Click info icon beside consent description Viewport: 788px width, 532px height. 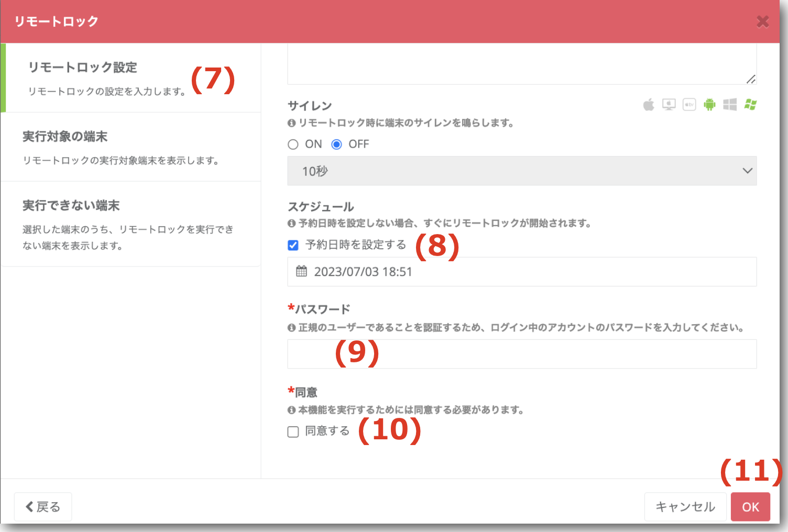pos(292,410)
